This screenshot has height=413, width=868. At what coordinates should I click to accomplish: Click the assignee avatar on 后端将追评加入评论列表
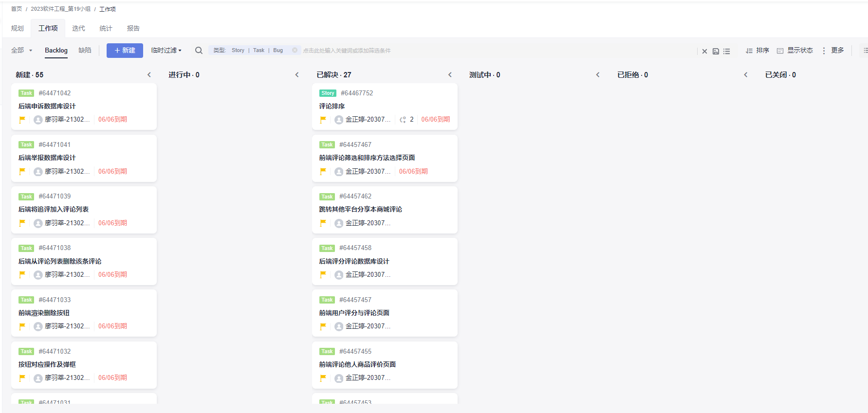[38, 223]
